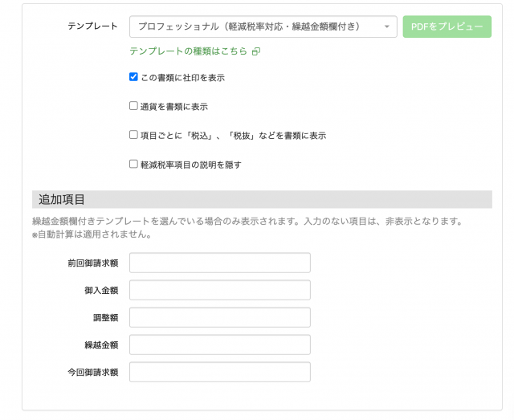This screenshot has width=514, height=420.
Task: Tick the 項目ごとに税込・税抜 display checkbox
Action: (x=134, y=135)
